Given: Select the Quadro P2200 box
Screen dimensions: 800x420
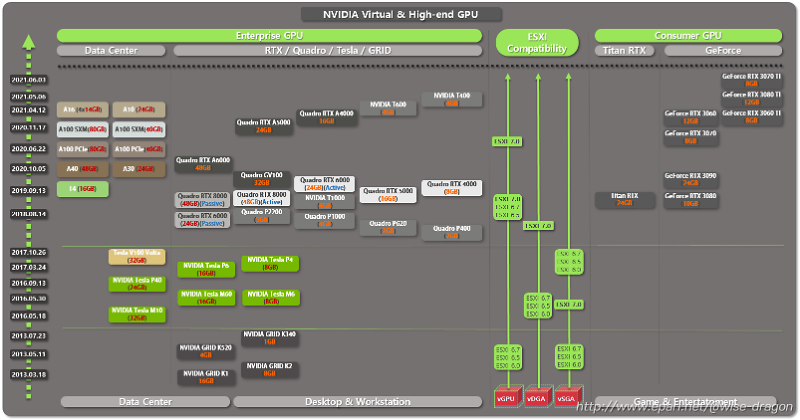Looking at the screenshot, I should coord(262,215).
